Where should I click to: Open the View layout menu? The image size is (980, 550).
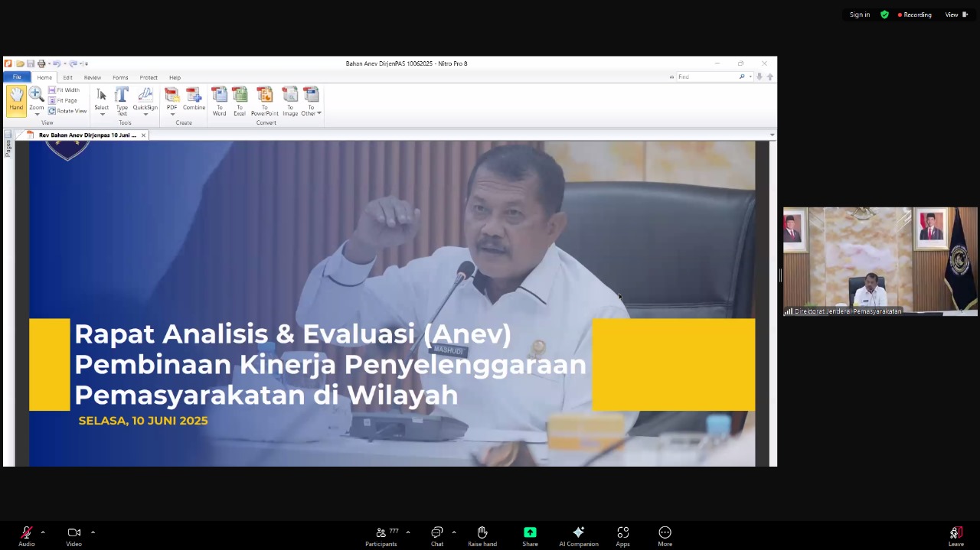955,15
